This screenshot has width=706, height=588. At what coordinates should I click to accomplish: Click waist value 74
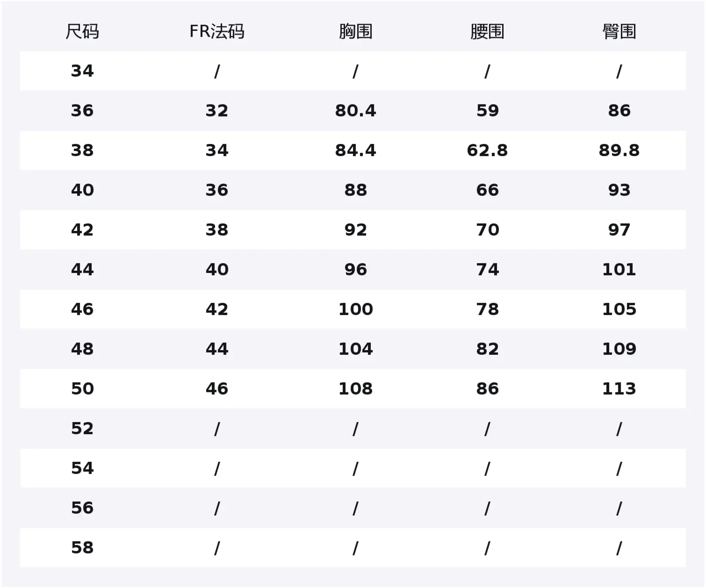pos(487,270)
